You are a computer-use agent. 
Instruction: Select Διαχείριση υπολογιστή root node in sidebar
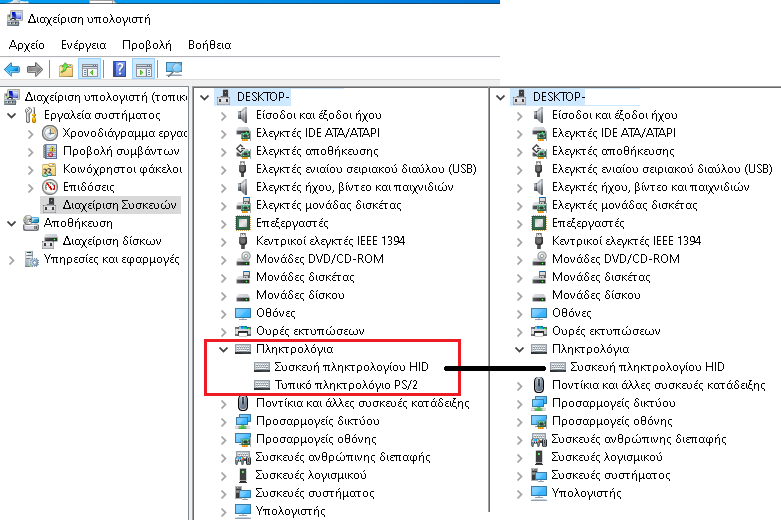106,97
